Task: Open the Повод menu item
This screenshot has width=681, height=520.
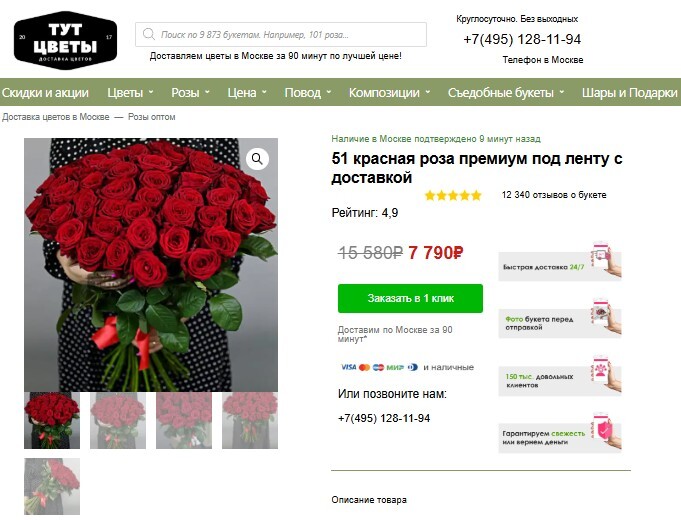Action: [x=307, y=93]
